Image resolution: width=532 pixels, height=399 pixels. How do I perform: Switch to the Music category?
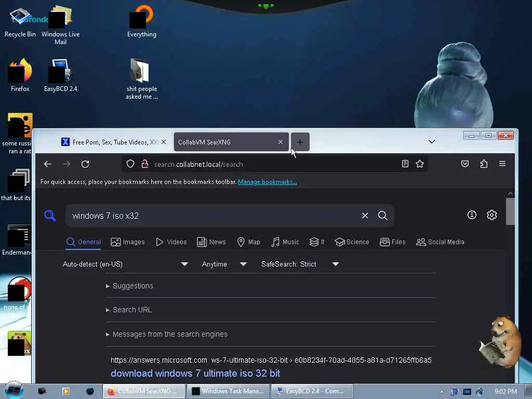[x=285, y=242]
